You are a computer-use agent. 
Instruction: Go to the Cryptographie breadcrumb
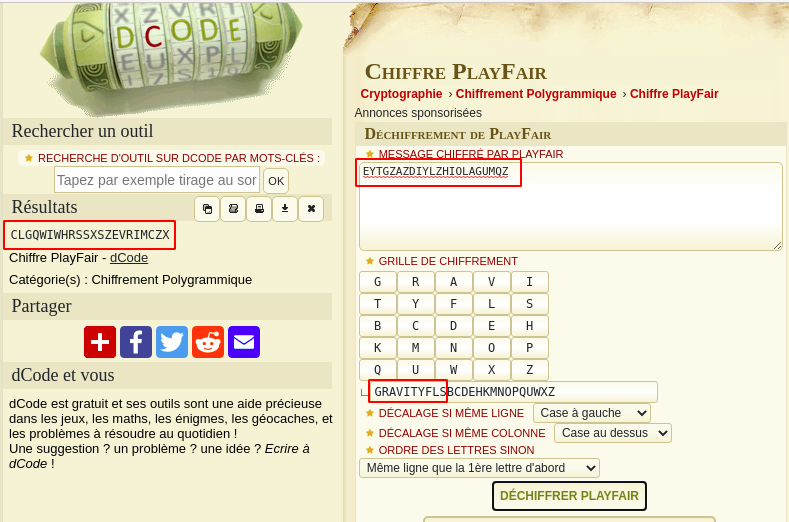point(401,94)
